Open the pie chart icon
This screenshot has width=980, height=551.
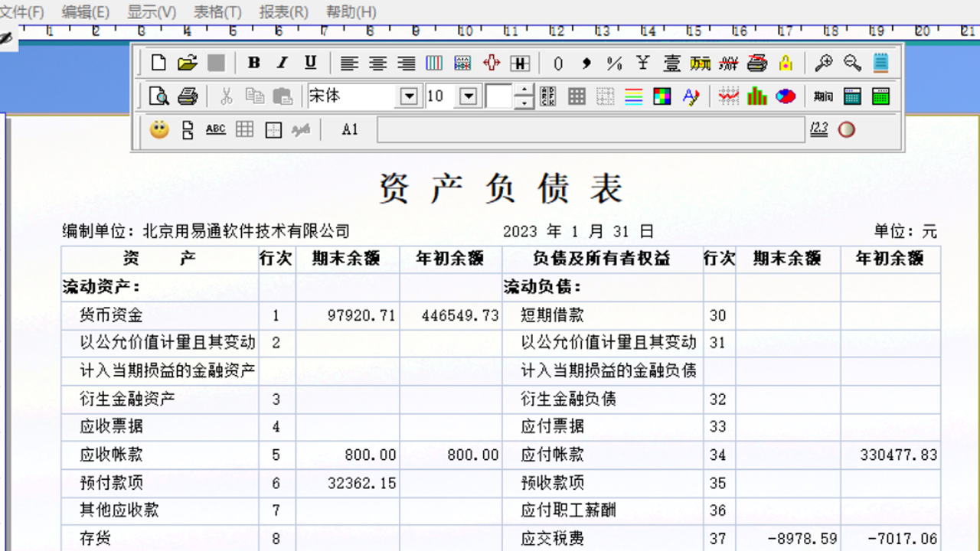pos(785,97)
